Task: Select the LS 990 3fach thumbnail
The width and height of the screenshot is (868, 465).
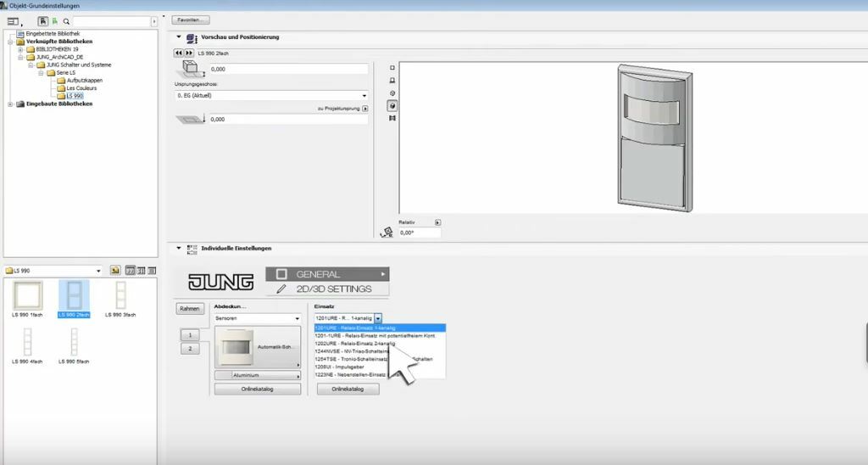Action: [x=120, y=299]
